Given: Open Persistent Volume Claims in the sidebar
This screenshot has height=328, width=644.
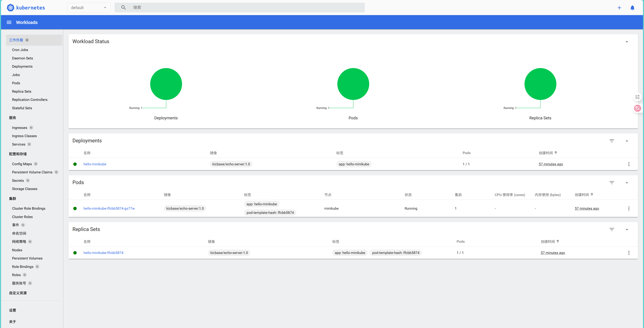Looking at the screenshot, I should tap(32, 172).
